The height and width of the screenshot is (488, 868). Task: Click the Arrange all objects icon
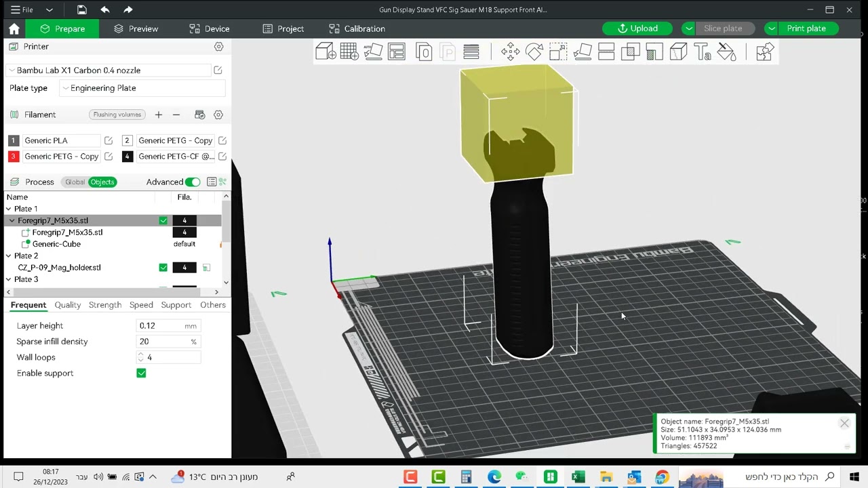pyautogui.click(x=397, y=52)
